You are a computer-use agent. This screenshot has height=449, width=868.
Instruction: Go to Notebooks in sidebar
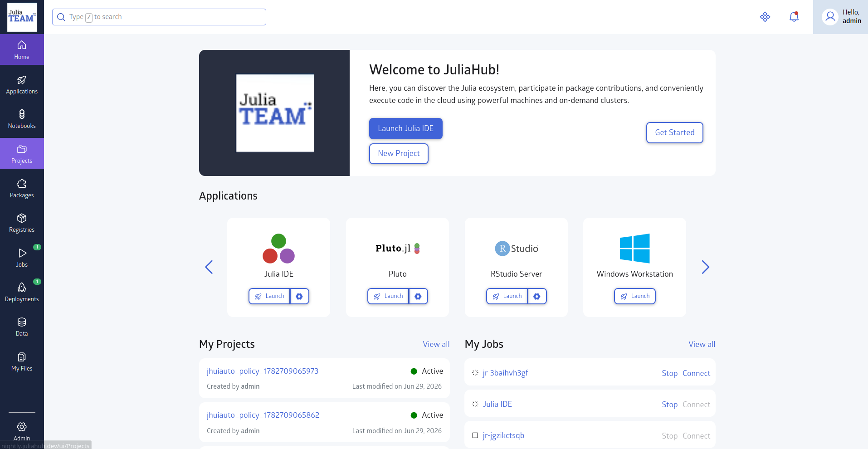[x=22, y=119]
